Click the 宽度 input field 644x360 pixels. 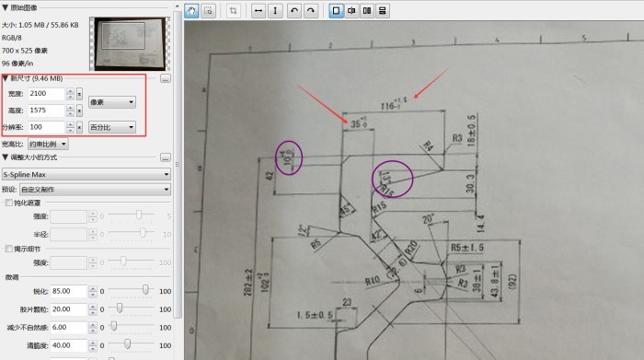tap(46, 94)
